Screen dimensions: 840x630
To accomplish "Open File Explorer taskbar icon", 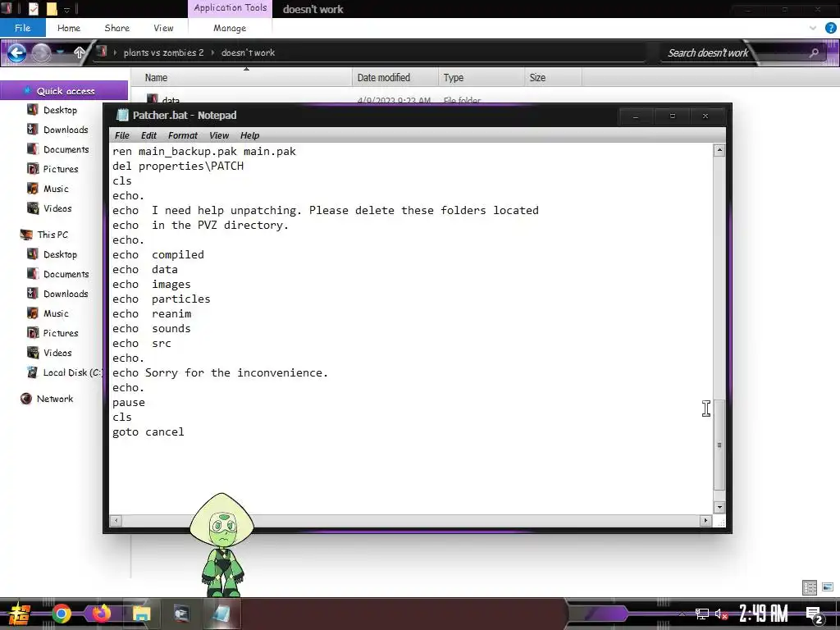I will [141, 614].
